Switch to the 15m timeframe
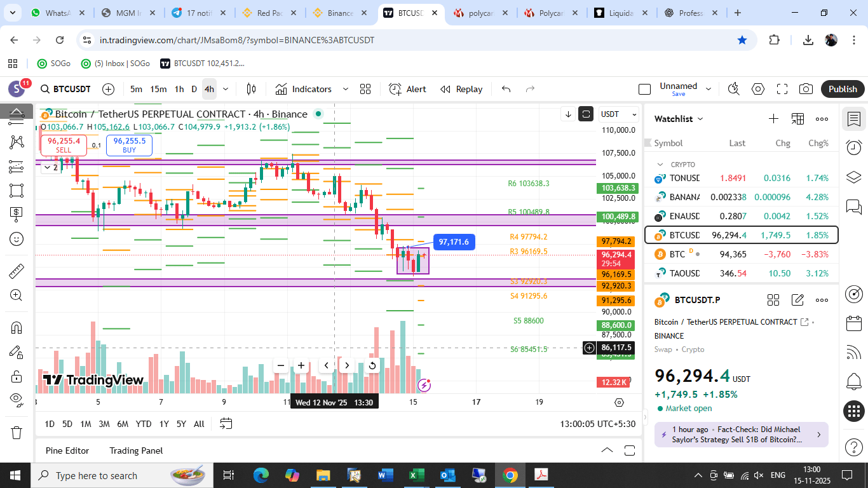 (158, 89)
